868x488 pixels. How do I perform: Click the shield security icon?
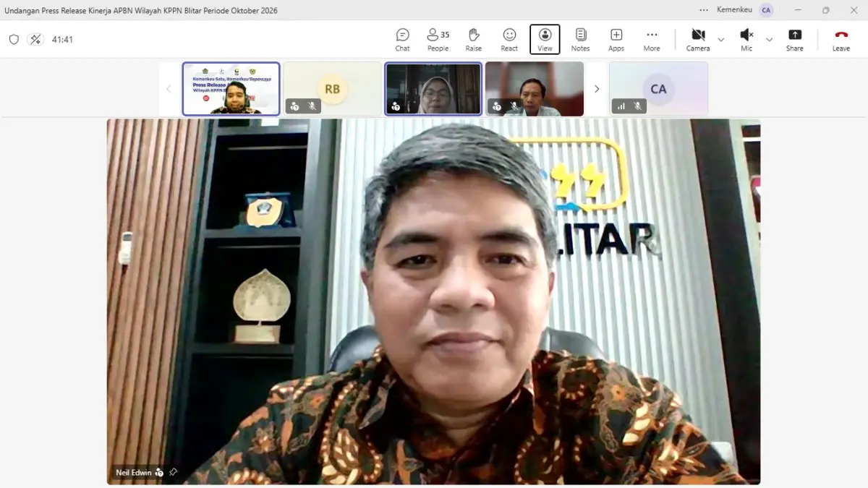click(14, 40)
